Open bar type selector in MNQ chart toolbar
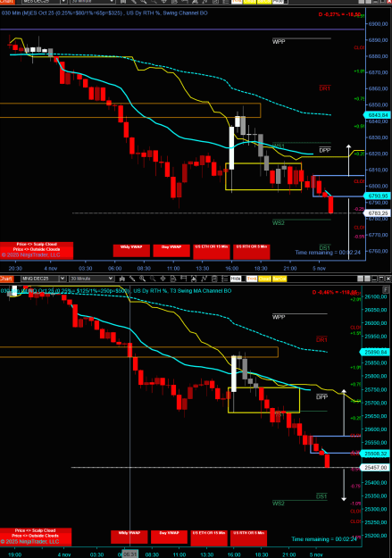This screenshot has width=392, height=558. pos(121,279)
